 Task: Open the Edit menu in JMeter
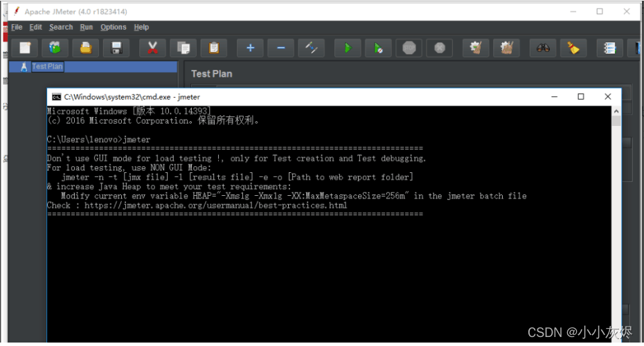click(x=36, y=27)
